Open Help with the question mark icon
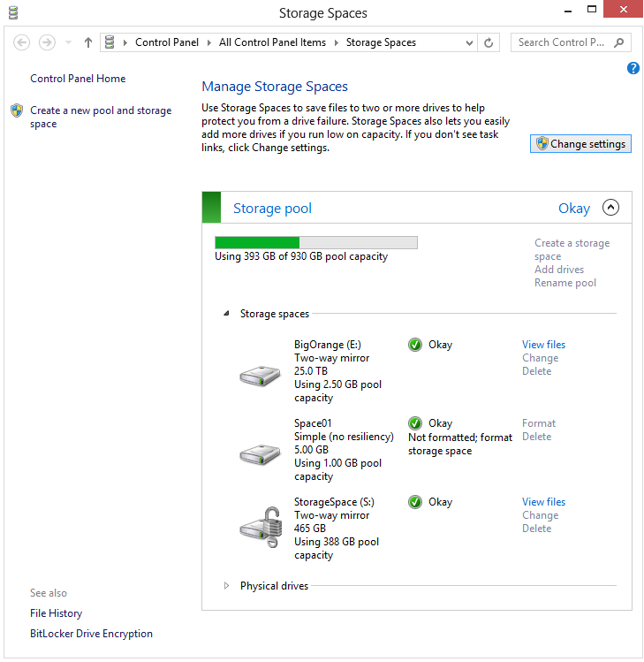This screenshot has height=662, width=644. pyautogui.click(x=633, y=68)
